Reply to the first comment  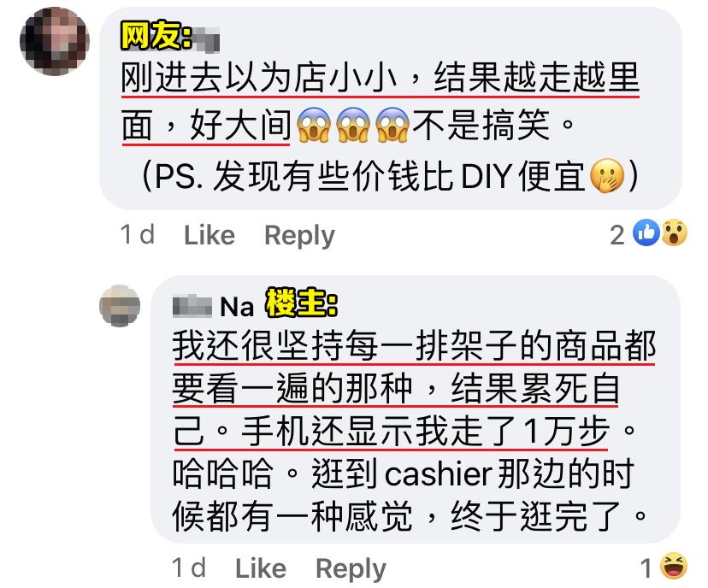[x=299, y=236]
